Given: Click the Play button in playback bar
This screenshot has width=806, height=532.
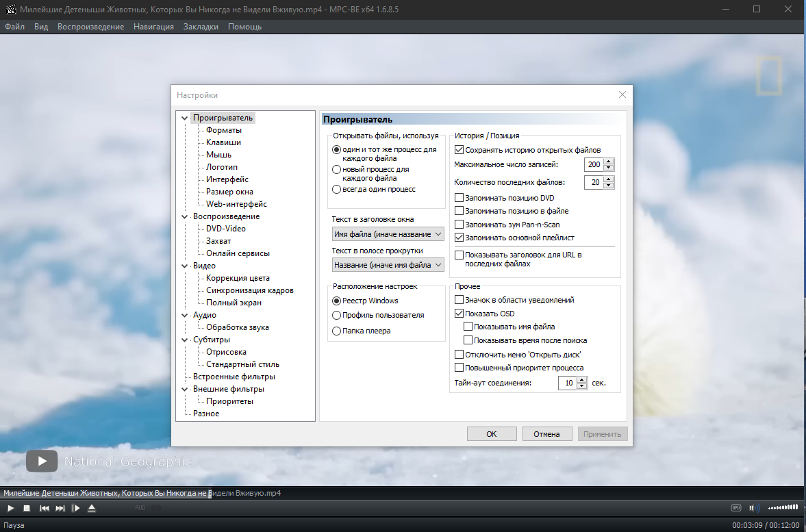Looking at the screenshot, I should [x=10, y=508].
